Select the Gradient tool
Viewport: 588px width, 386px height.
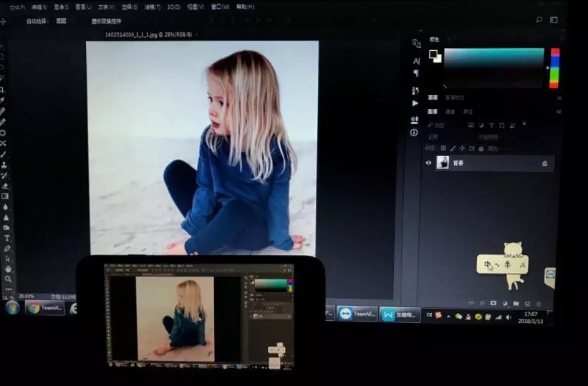[5, 196]
